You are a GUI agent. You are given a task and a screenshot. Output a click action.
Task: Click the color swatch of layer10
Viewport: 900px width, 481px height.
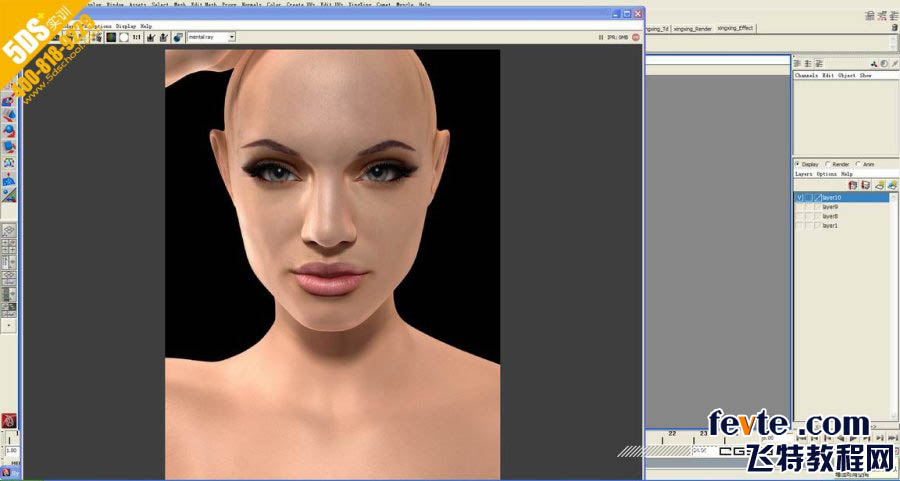[x=818, y=197]
